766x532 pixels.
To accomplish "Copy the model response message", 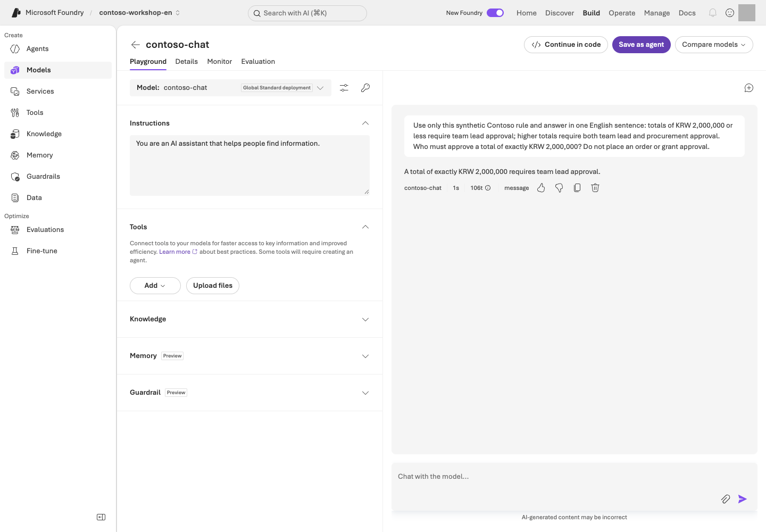I will [x=577, y=188].
